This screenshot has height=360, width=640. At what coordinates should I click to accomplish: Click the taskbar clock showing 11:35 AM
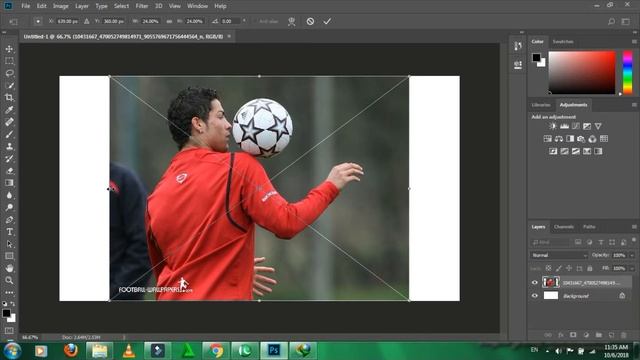pyautogui.click(x=616, y=351)
